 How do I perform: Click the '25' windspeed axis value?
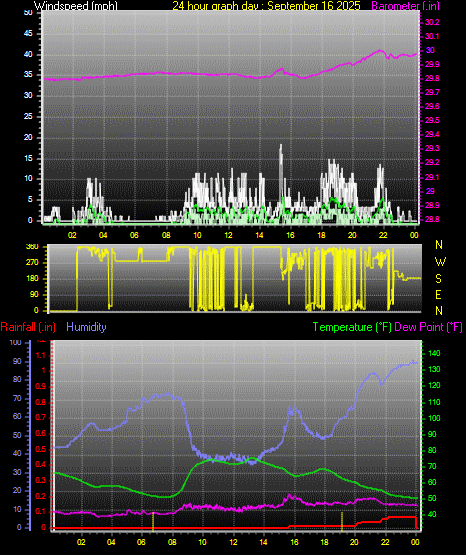[x=28, y=116]
